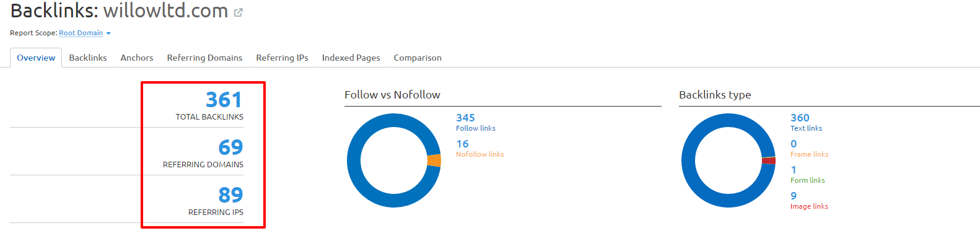Open the Comparison tab
The height and width of the screenshot is (241, 980).
[x=418, y=58]
